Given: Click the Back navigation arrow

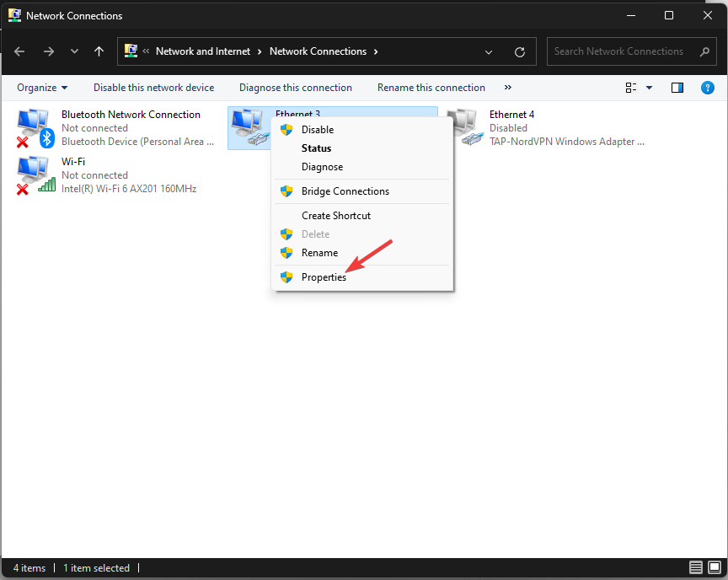Looking at the screenshot, I should coord(19,51).
